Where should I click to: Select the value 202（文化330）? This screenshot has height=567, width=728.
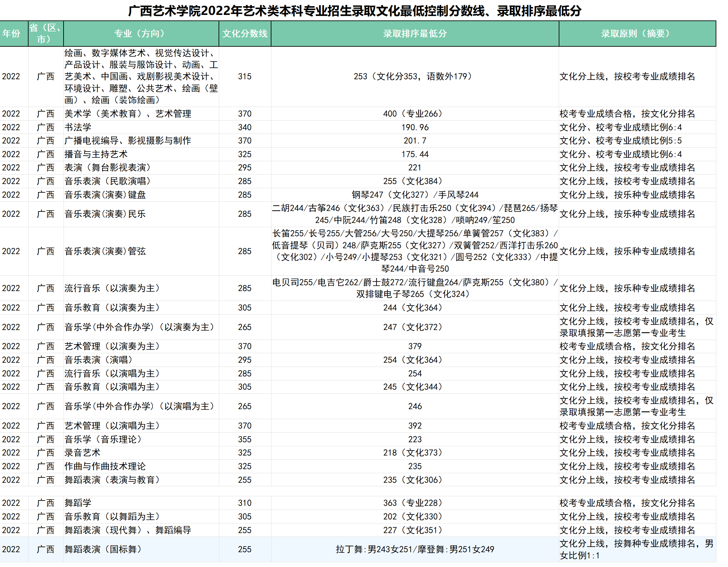[x=415, y=517]
